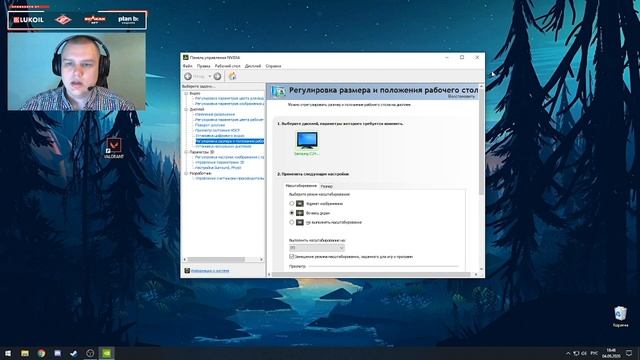Image resolution: width=640 pixels, height=360 pixels.
Task: Open the Правка menu
Action: [203, 66]
